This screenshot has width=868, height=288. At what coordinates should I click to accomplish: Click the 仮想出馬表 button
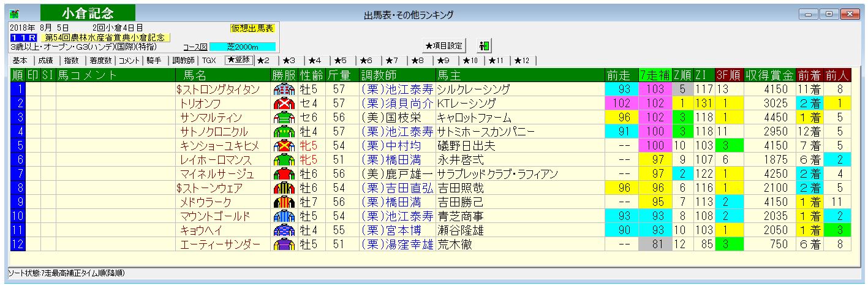pos(251,28)
